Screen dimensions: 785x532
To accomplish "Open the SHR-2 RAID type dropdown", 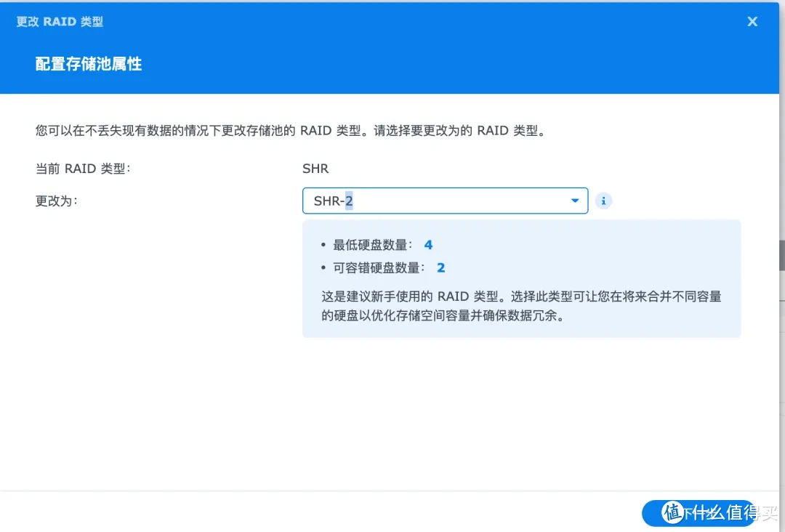I will click(x=445, y=201).
